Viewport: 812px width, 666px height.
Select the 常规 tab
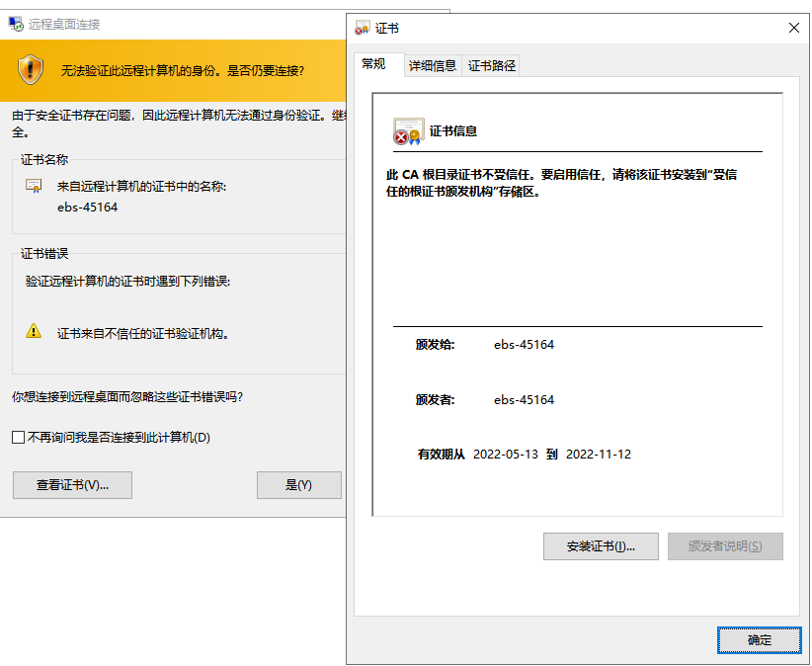click(373, 64)
